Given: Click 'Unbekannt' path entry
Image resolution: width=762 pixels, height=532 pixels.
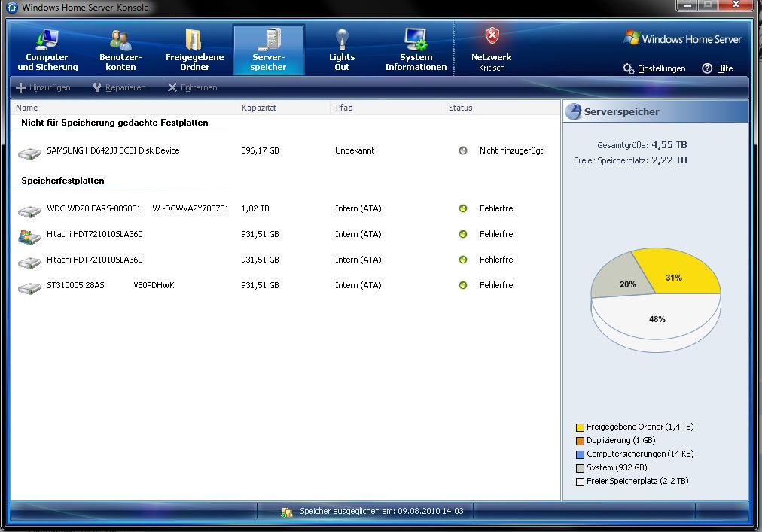Looking at the screenshot, I should click(355, 150).
